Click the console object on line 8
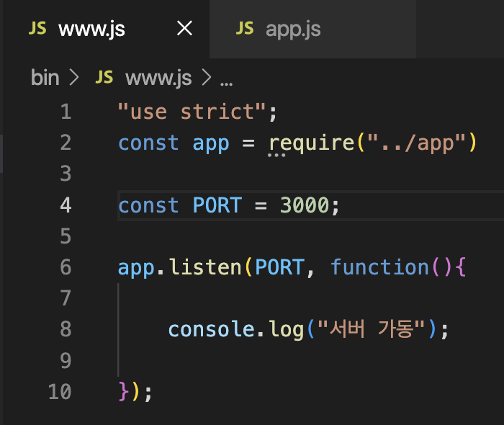 click(212, 329)
